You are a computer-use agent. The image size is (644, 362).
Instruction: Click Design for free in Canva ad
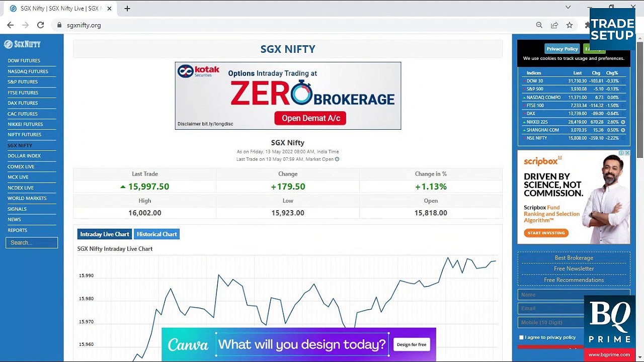(x=412, y=344)
